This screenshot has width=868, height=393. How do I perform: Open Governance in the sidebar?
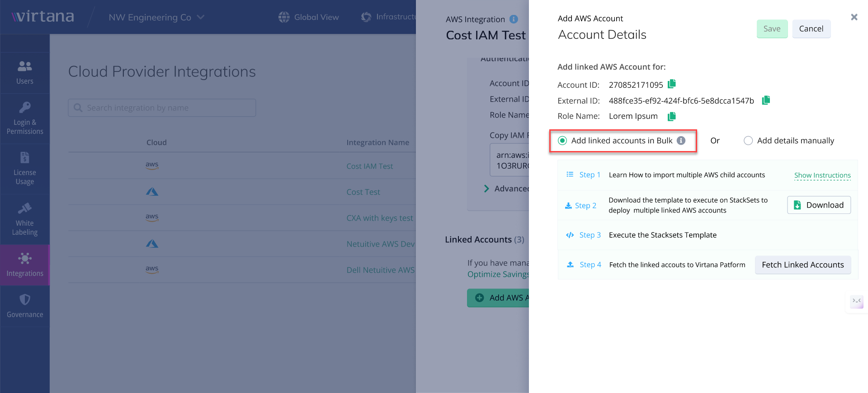(x=25, y=306)
